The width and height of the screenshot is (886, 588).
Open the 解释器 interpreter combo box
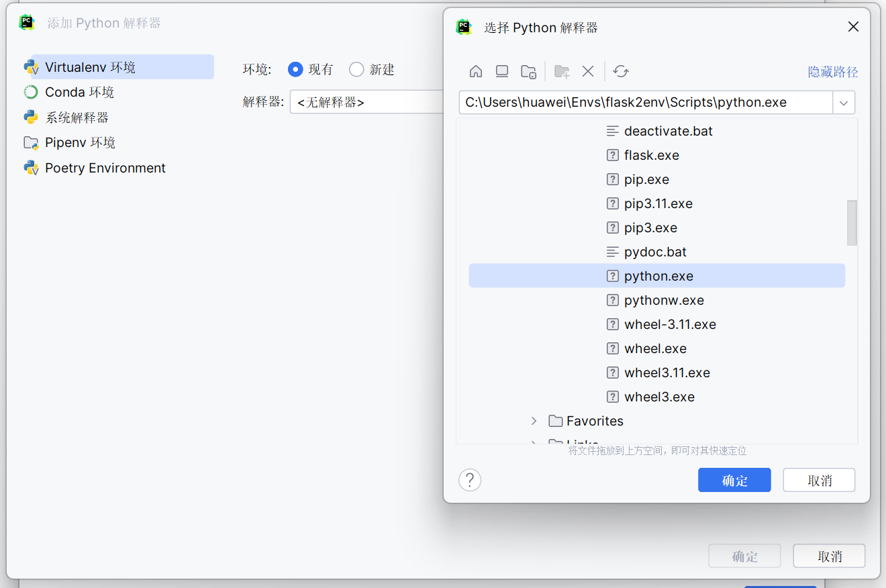(366, 102)
